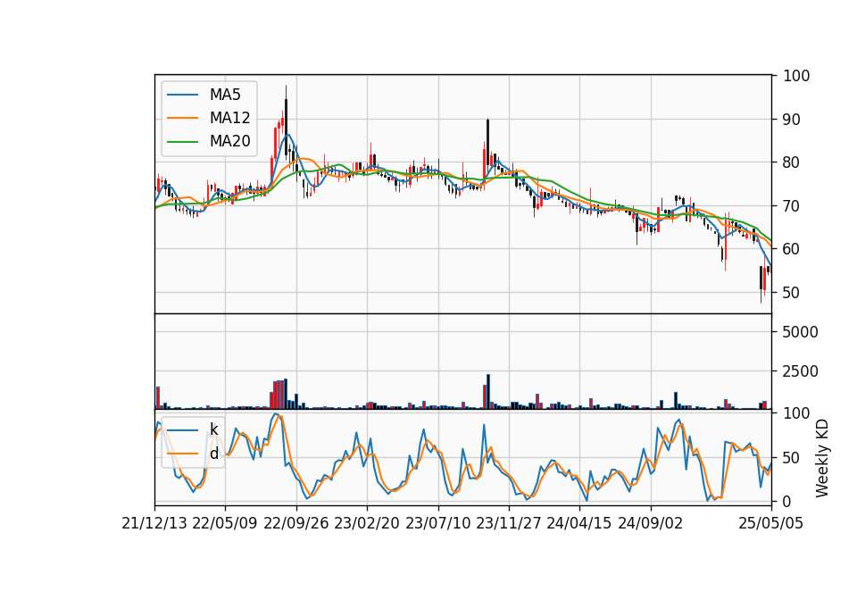Click the date label 25/05/05
857x616 pixels.
pos(771,523)
